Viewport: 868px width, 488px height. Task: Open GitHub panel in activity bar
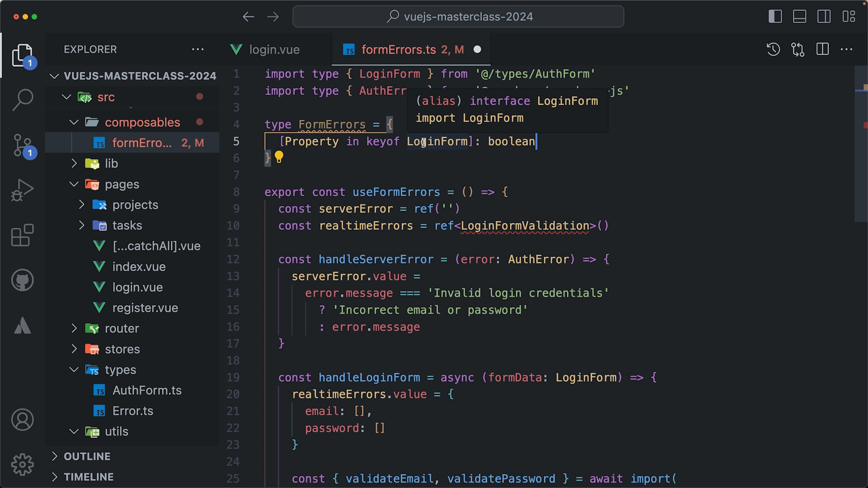tap(23, 280)
